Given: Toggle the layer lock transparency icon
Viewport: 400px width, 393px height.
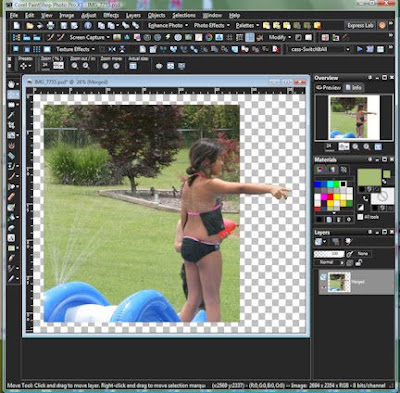Looking at the screenshot, I should (x=359, y=263).
